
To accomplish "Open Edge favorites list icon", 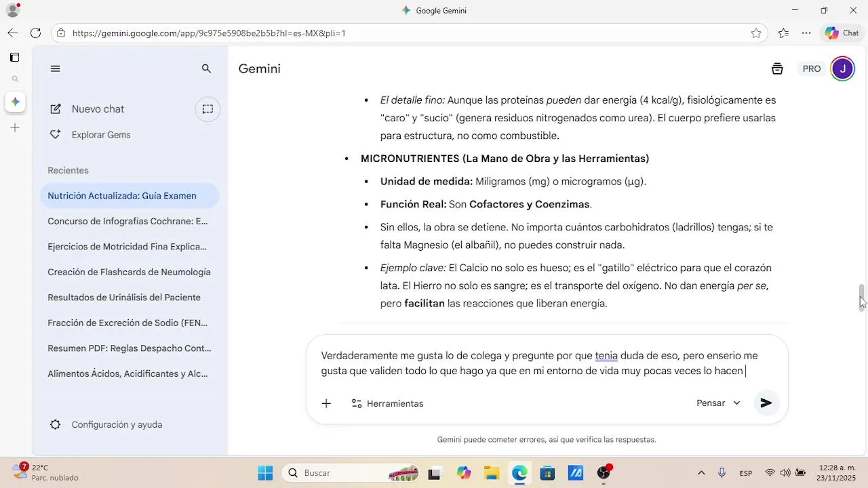I will (x=783, y=33).
